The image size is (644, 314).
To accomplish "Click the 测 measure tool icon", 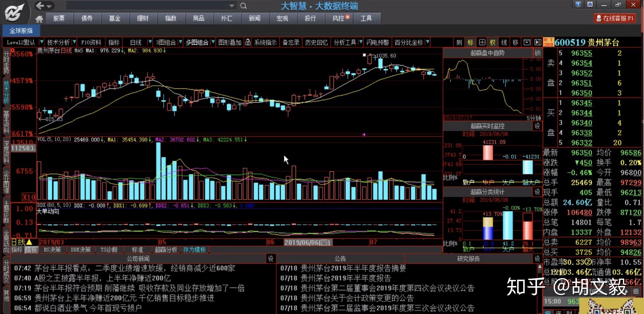I will coord(459,42).
